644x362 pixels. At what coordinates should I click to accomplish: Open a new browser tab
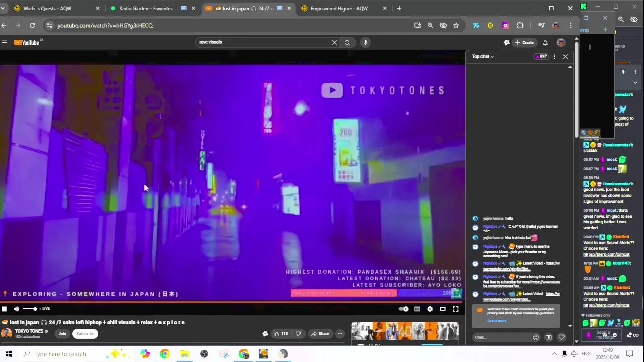(x=399, y=8)
